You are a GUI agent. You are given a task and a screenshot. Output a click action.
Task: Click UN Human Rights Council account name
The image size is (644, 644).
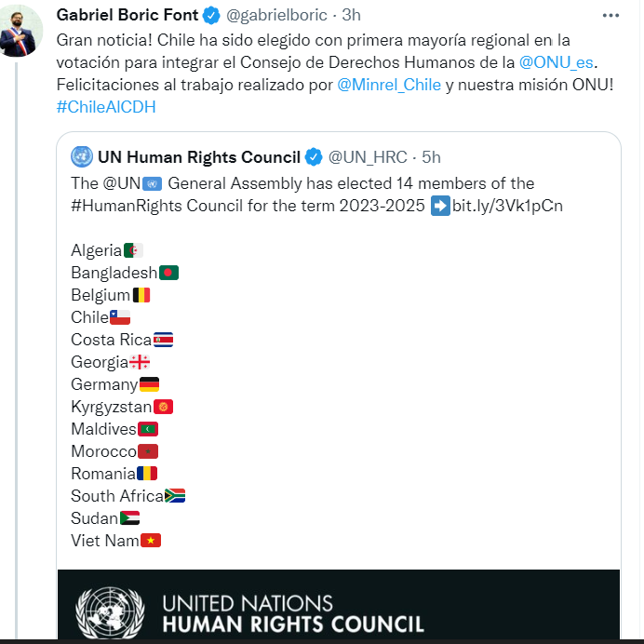click(x=199, y=157)
